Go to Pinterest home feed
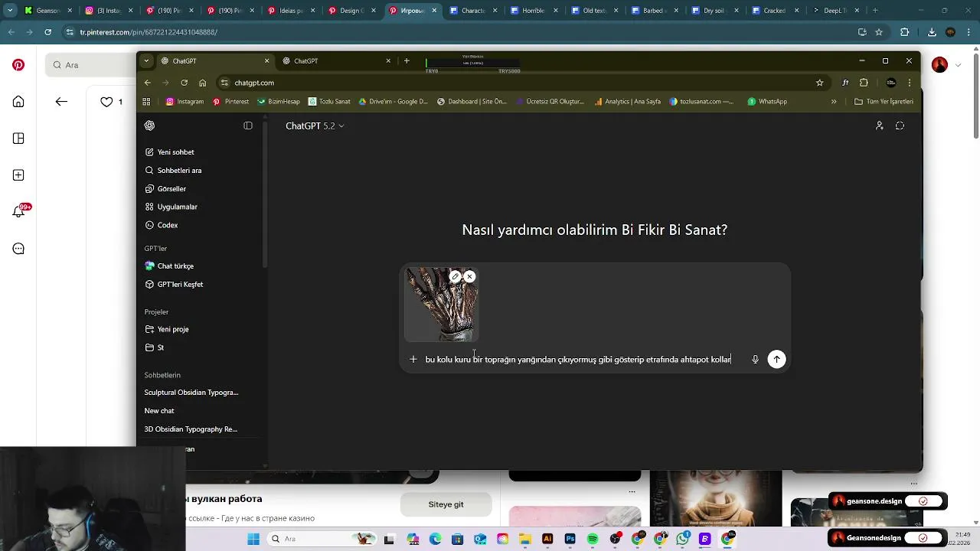Viewport: 980px width, 551px height. [x=18, y=102]
